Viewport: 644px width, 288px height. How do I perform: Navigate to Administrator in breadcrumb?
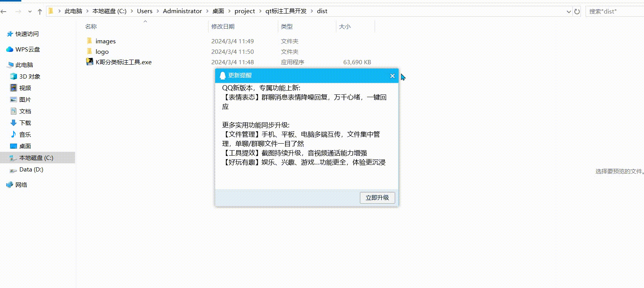tap(182, 11)
